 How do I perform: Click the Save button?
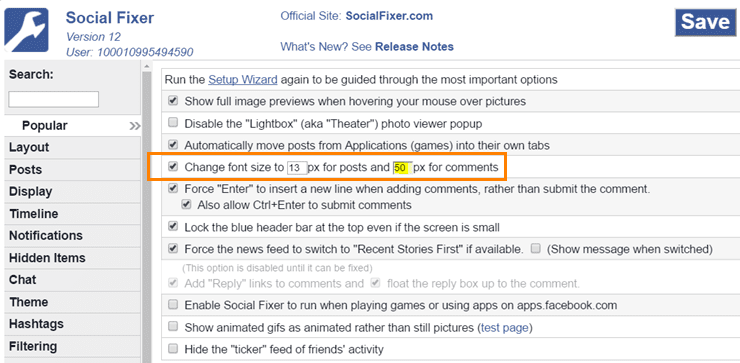click(x=705, y=22)
